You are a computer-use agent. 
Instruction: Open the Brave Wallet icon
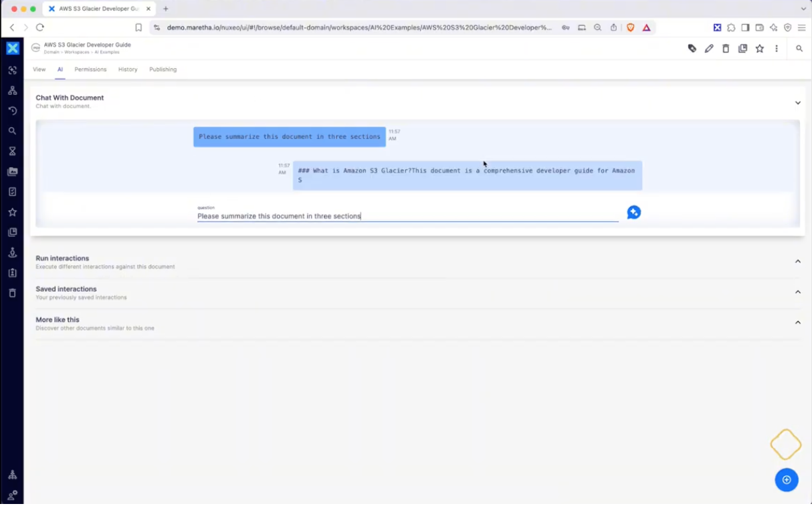pos(759,27)
